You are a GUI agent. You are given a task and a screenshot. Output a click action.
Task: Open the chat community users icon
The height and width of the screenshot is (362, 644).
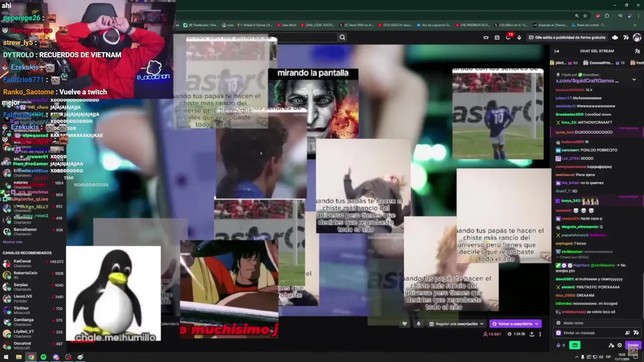637,51
